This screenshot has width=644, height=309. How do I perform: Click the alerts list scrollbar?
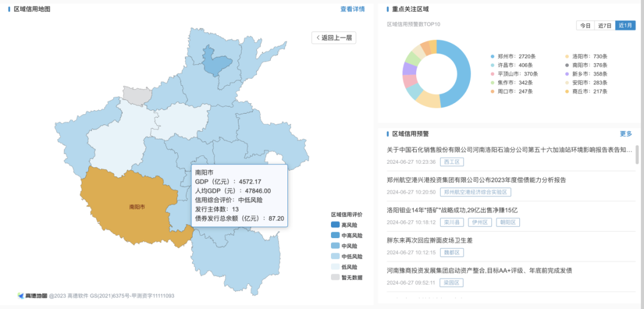click(x=637, y=154)
